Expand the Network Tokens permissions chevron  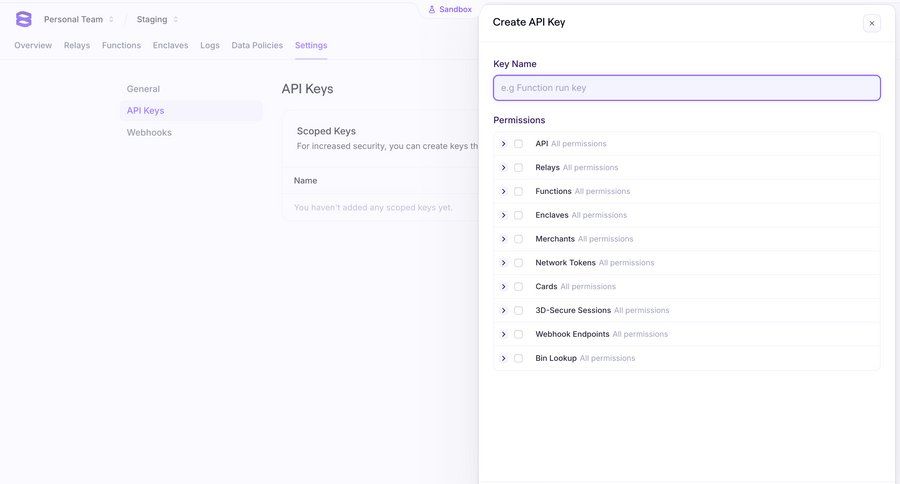pos(503,263)
